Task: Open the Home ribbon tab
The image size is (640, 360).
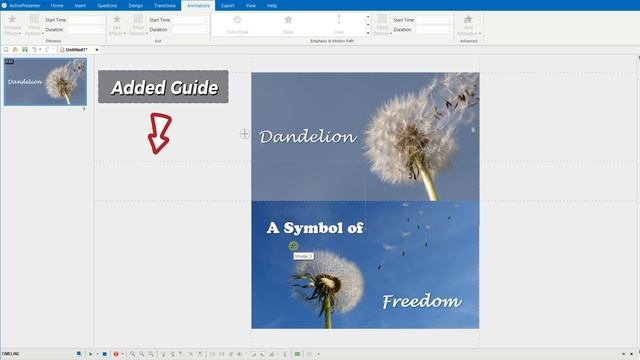Action: point(57,6)
